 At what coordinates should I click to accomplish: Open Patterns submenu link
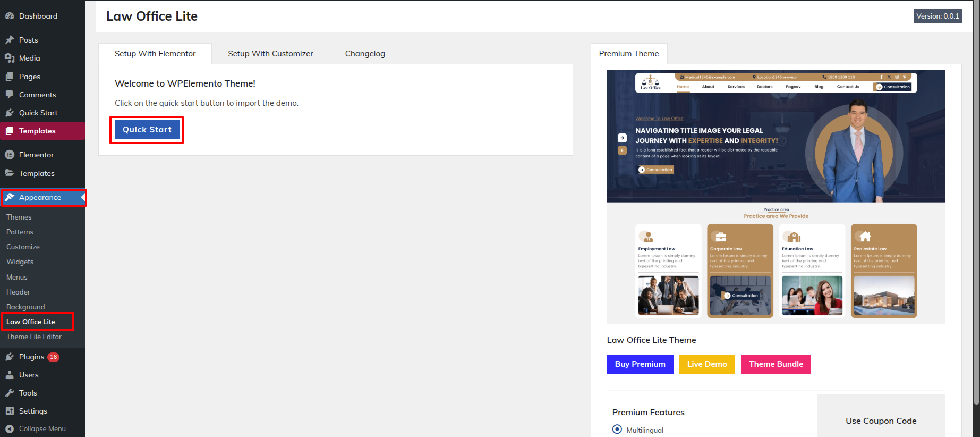(20, 232)
